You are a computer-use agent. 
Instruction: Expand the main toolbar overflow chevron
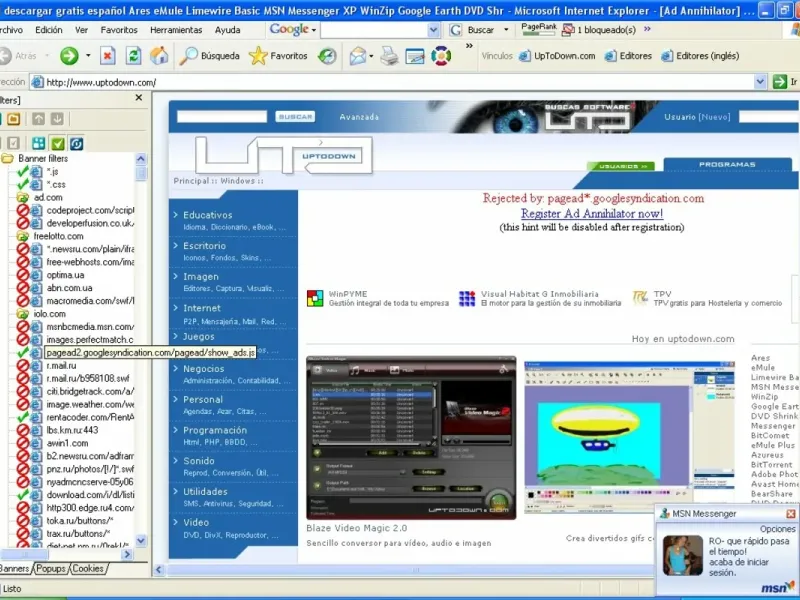pyautogui.click(x=469, y=46)
